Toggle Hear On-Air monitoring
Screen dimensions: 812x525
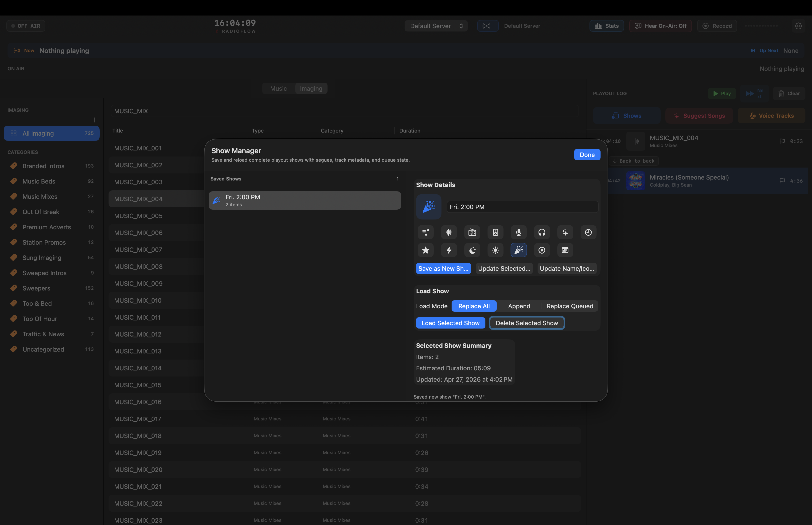coord(660,26)
